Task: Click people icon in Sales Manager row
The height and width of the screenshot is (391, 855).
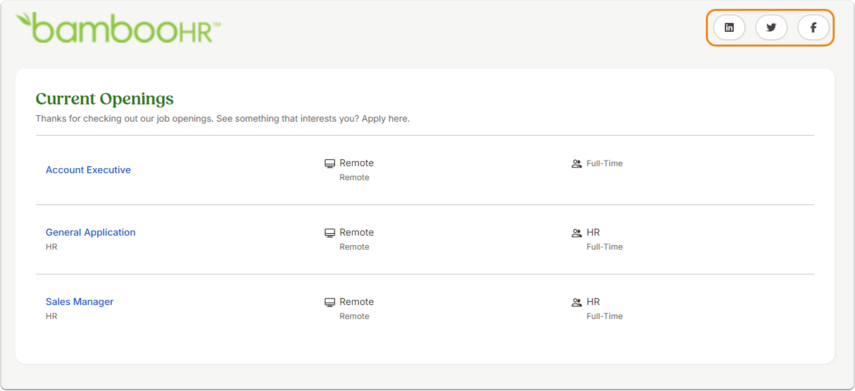Action: (x=576, y=302)
